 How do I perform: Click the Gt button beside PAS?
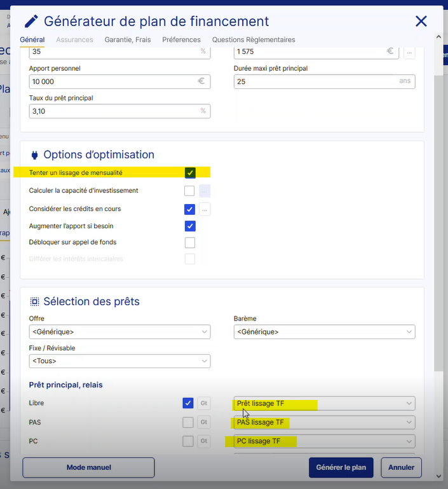pyautogui.click(x=205, y=422)
